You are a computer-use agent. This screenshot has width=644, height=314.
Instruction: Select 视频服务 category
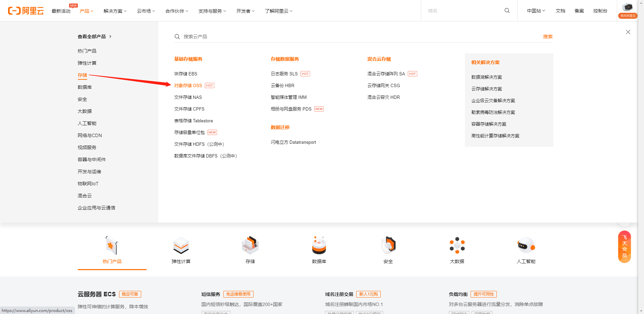(x=87, y=147)
